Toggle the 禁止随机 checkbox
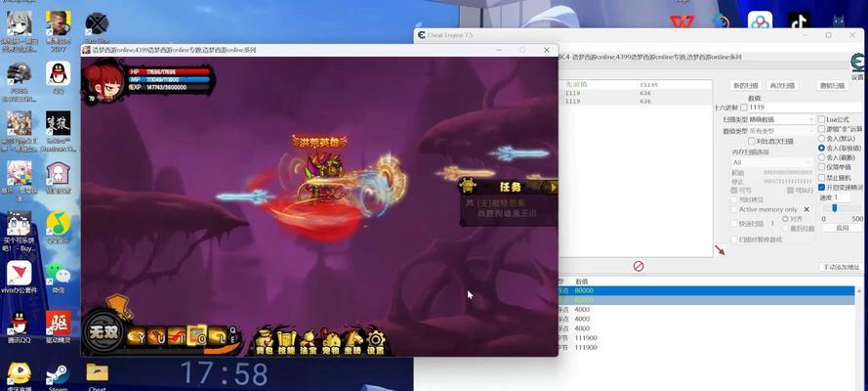 click(821, 177)
